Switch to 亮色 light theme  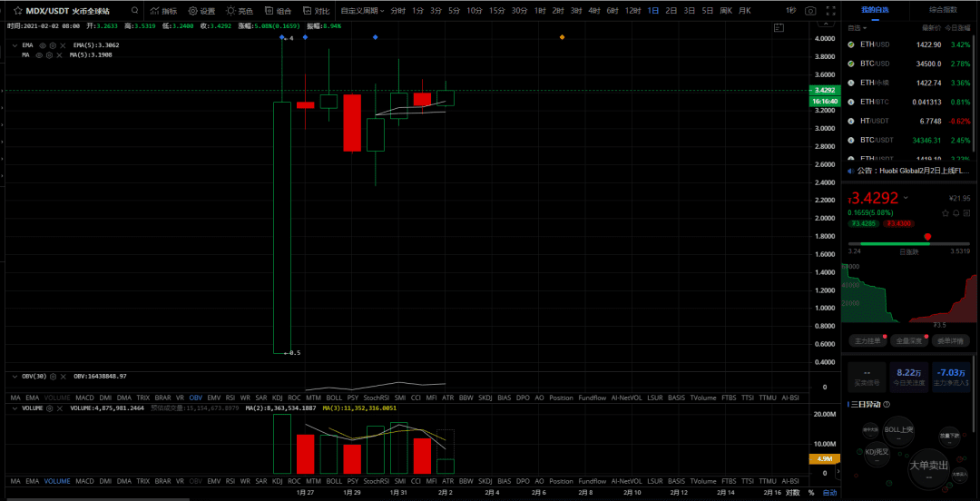coord(240,11)
